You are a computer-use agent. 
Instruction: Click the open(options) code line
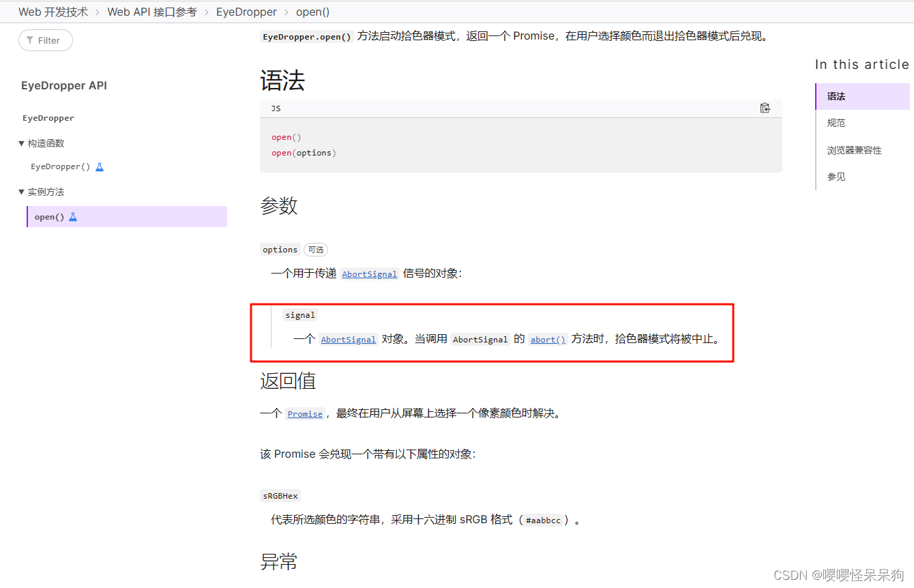304,153
